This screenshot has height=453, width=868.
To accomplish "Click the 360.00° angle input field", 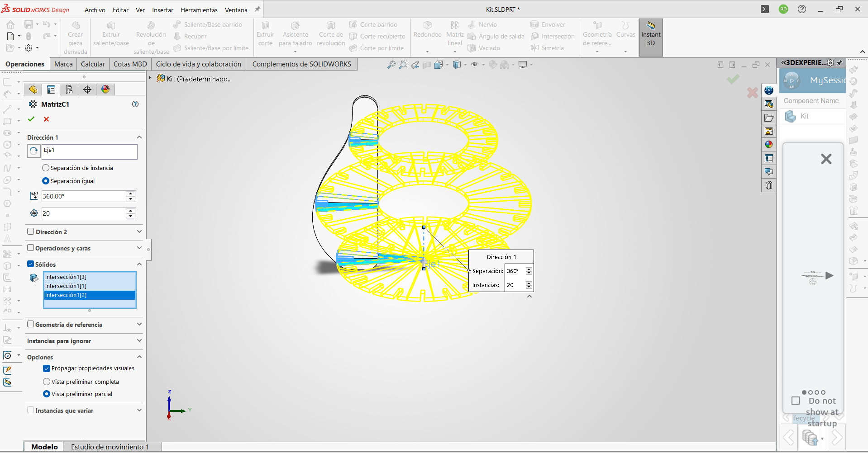I will pos(84,196).
